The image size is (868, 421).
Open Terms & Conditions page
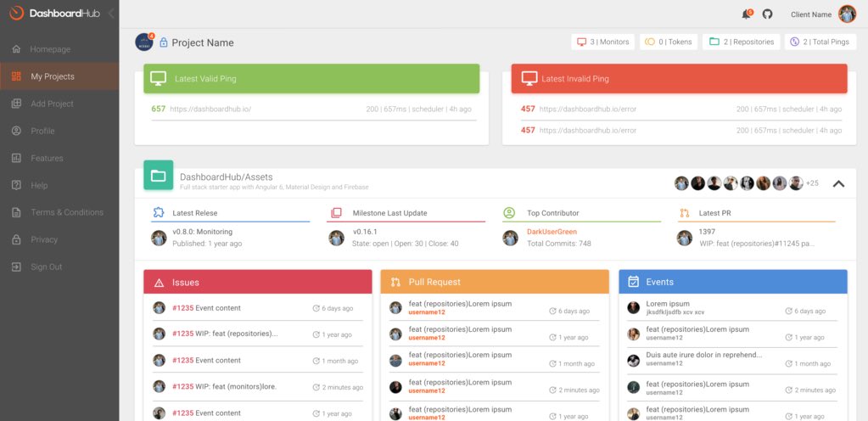(59, 212)
